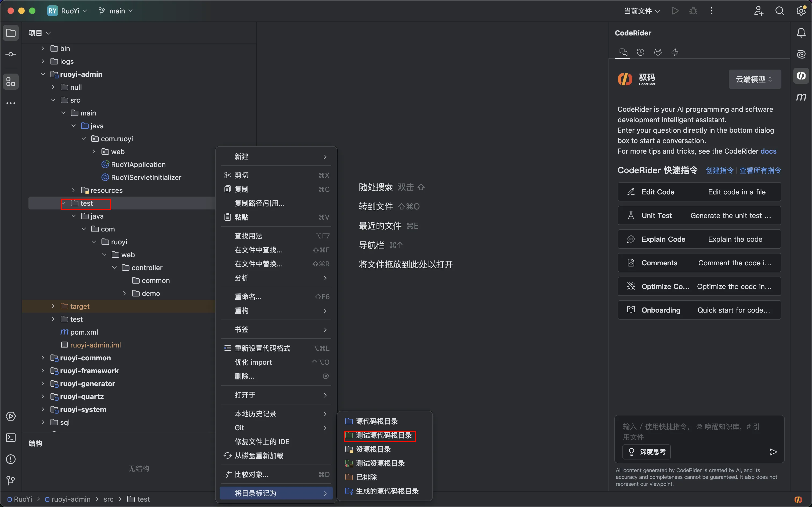Toggle the 深度思考 deep thinking button

[x=647, y=452]
